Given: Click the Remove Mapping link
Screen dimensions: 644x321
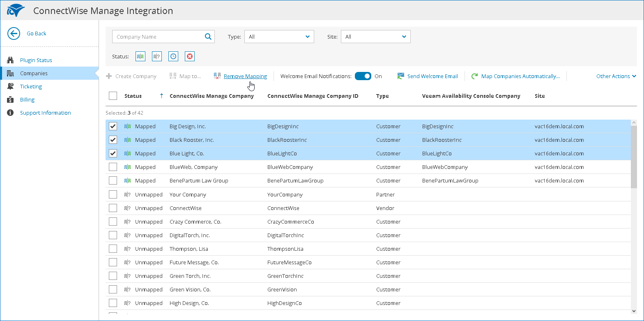Looking at the screenshot, I should pyautogui.click(x=245, y=76).
